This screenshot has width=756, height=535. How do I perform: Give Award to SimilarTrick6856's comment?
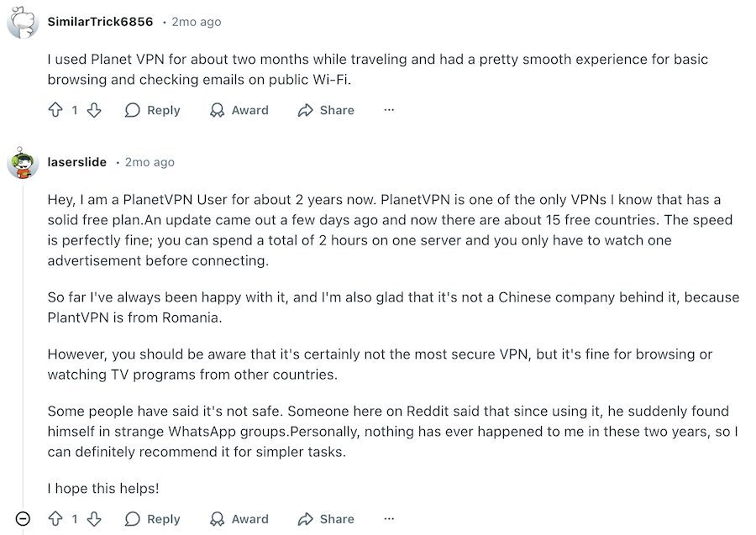[239, 110]
